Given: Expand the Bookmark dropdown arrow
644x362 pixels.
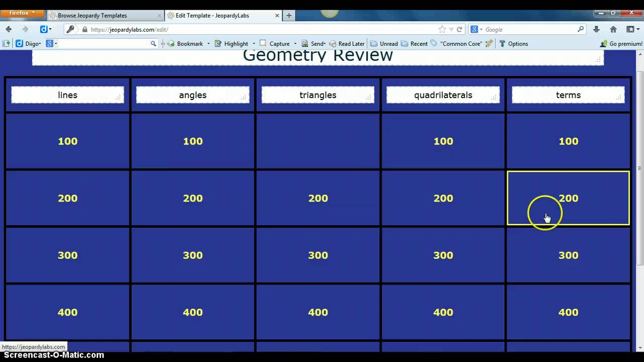Looking at the screenshot, I should pyautogui.click(x=208, y=44).
